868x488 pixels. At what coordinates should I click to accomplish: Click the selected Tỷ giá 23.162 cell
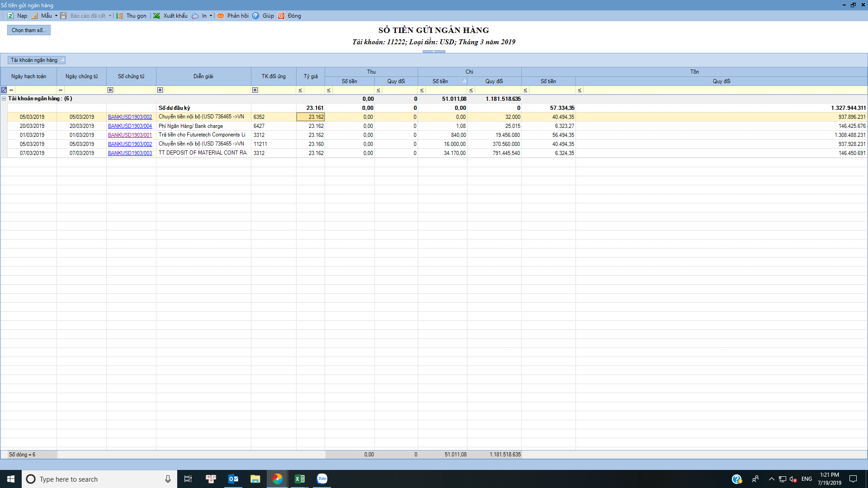coord(311,117)
